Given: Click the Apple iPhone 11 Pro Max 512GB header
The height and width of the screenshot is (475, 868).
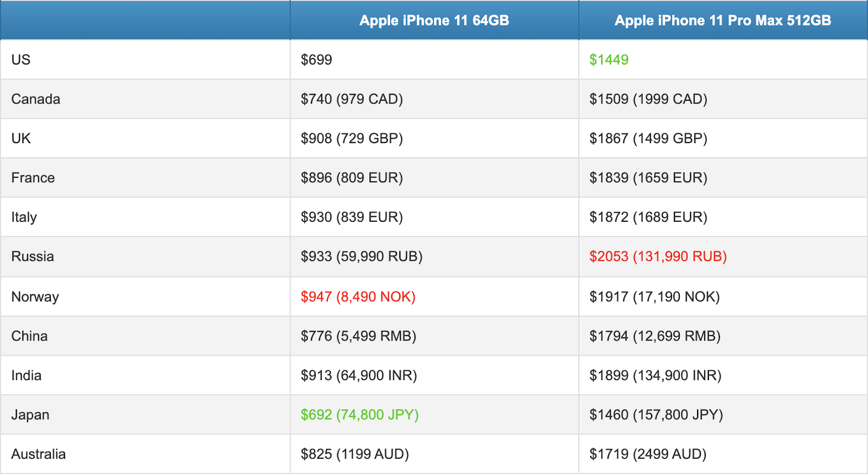Looking at the screenshot, I should pos(723,21).
